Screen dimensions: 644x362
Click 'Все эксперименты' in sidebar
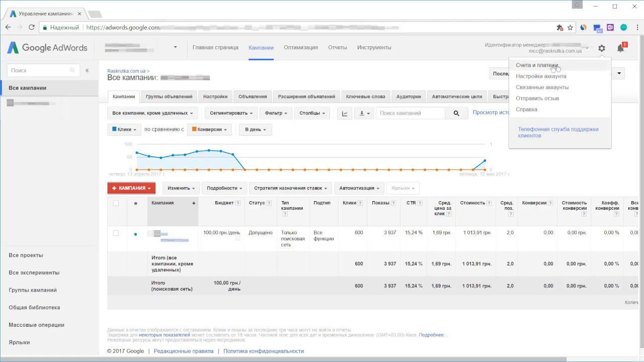[34, 273]
